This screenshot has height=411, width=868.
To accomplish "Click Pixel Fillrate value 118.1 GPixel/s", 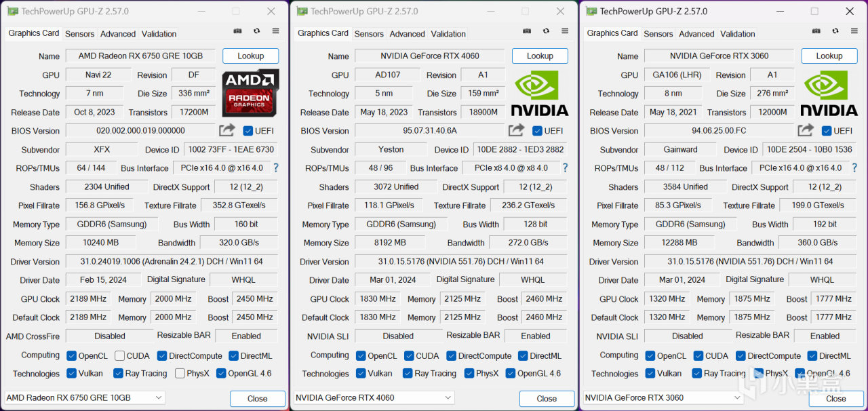I will coord(389,206).
